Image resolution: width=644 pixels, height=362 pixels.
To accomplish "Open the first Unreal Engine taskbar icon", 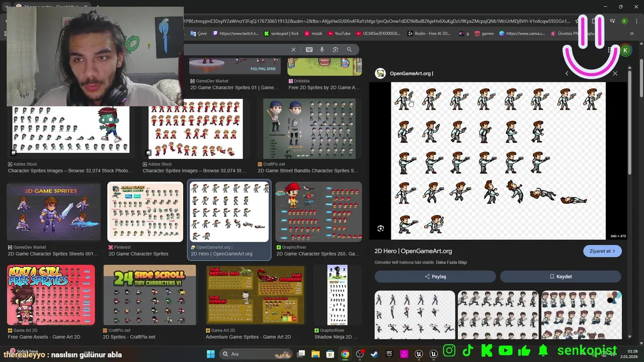I will point(419,354).
